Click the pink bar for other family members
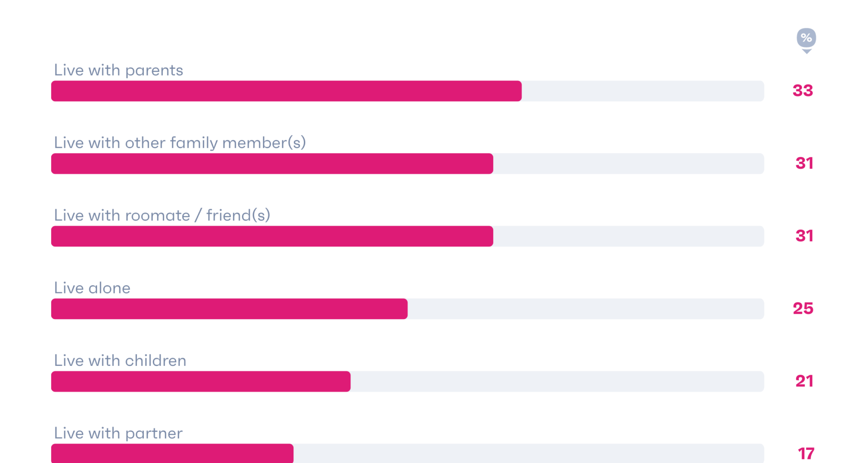 click(272, 164)
